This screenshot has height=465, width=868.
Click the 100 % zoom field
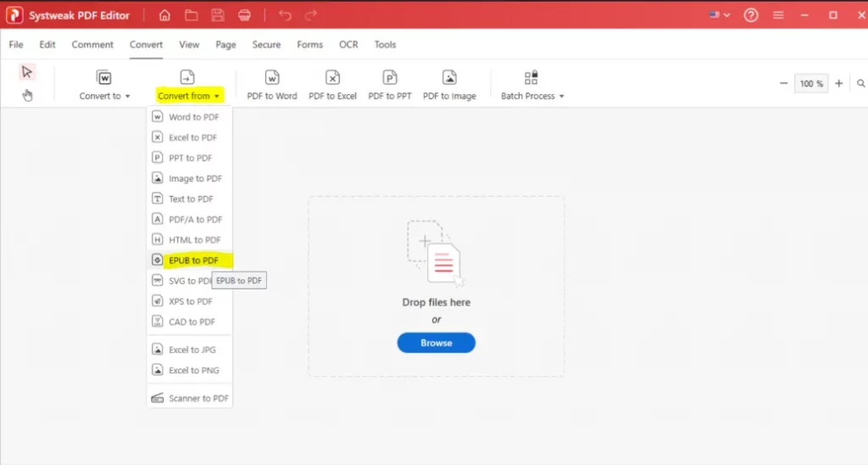click(x=811, y=84)
